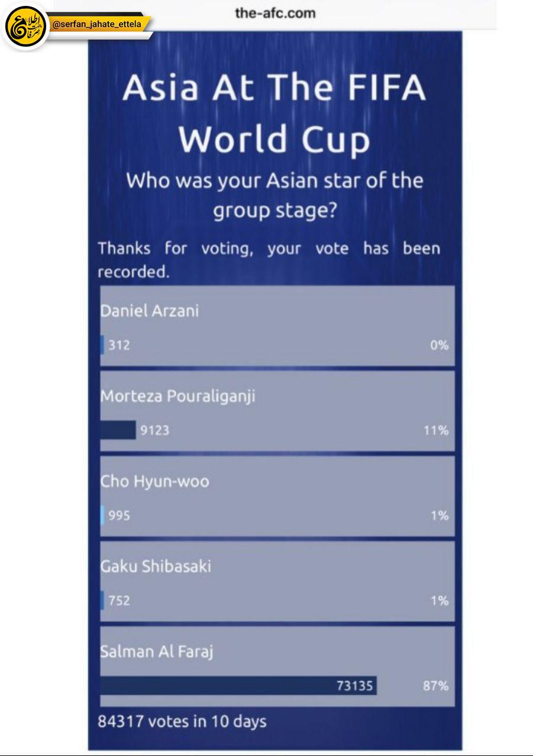The height and width of the screenshot is (756, 533).
Task: Click the 9123 vote progress bar
Action: [118, 430]
